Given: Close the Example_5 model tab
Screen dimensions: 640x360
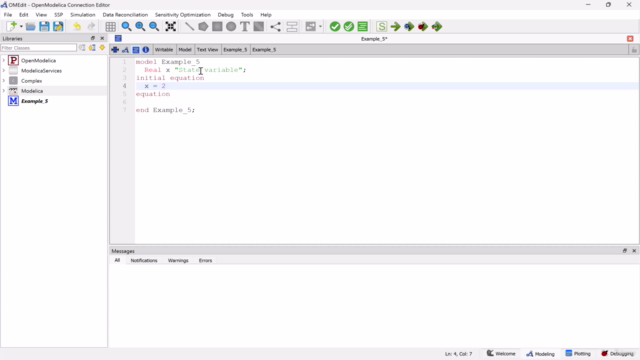Looking at the screenshot, I should [x=630, y=39].
